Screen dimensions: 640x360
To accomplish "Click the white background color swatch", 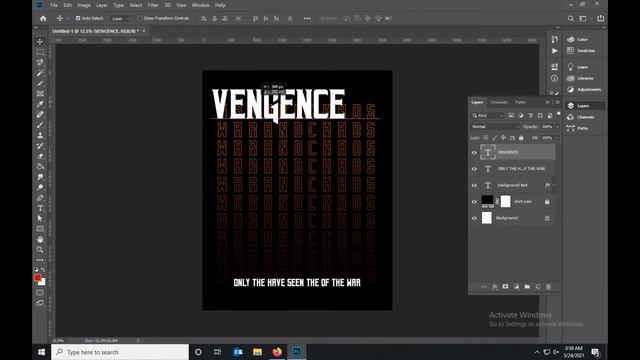I will point(43,282).
